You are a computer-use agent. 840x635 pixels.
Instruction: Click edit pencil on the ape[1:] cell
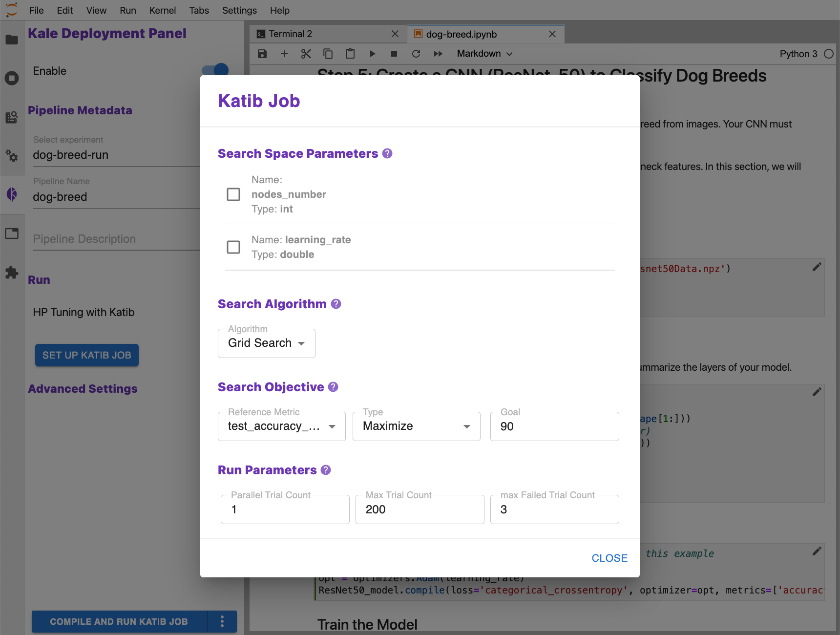click(x=817, y=392)
